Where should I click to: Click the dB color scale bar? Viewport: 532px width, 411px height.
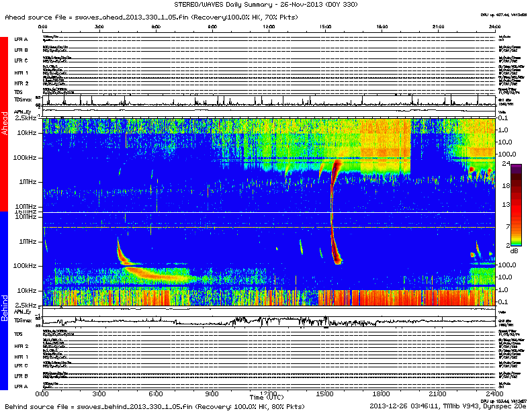[x=517, y=205]
